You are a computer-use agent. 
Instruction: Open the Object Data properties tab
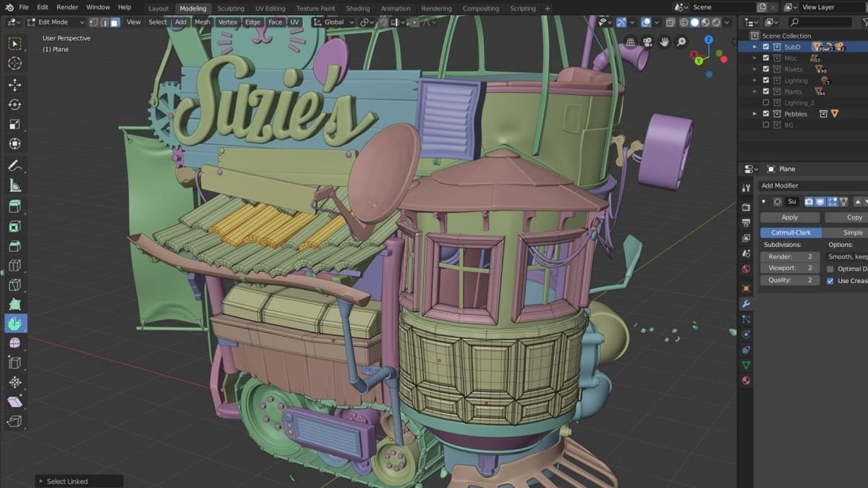746,365
